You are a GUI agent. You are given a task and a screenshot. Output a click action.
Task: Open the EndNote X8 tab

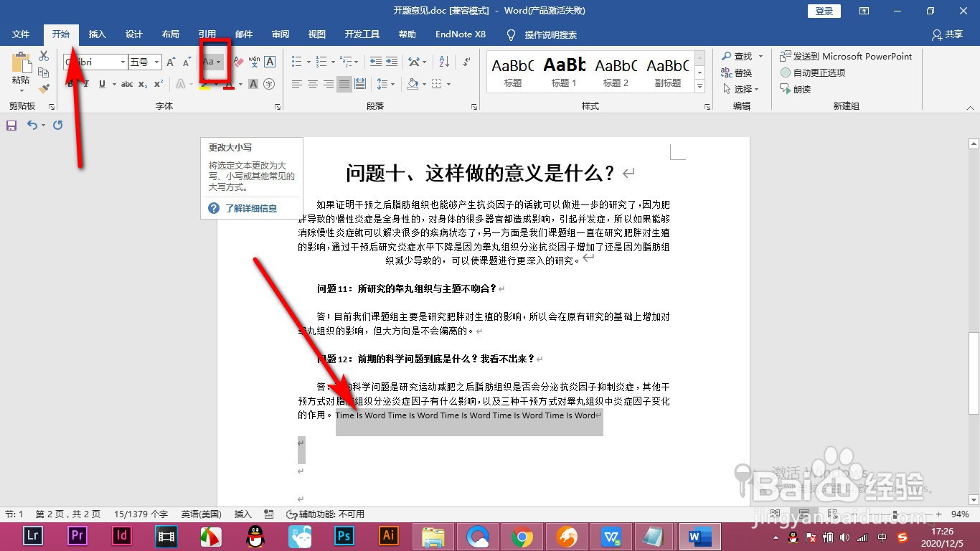461,34
